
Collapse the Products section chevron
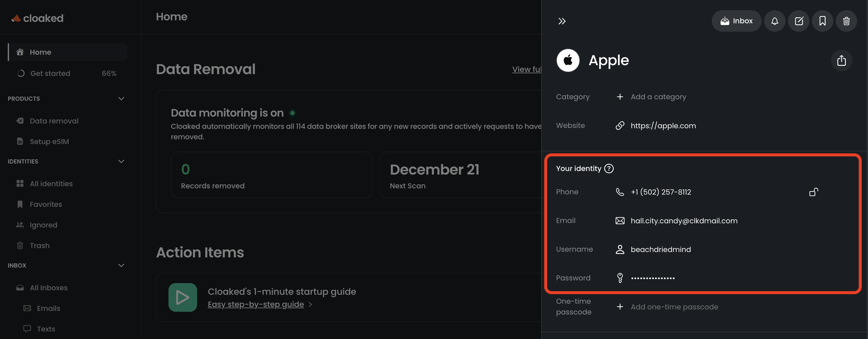pyautogui.click(x=121, y=98)
